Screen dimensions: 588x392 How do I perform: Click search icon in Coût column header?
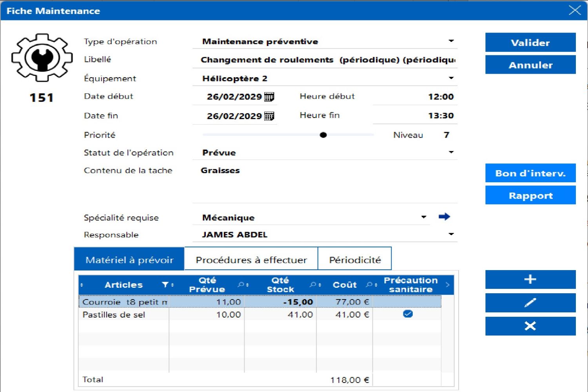tap(369, 285)
